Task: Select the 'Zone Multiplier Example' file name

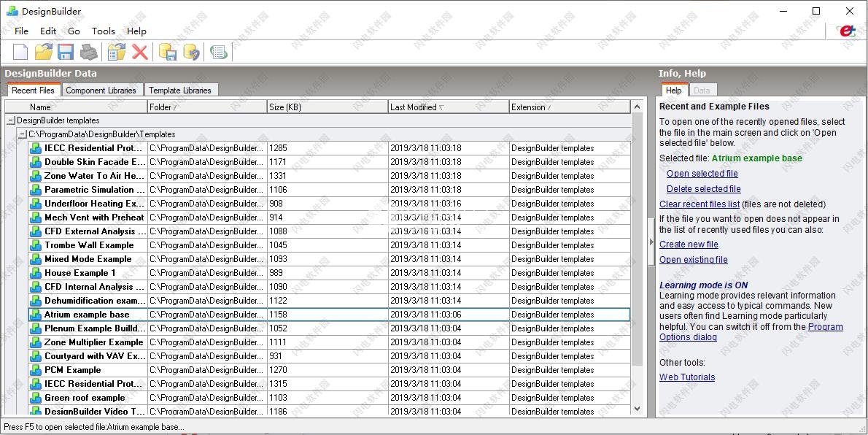Action: pyautogui.click(x=93, y=342)
